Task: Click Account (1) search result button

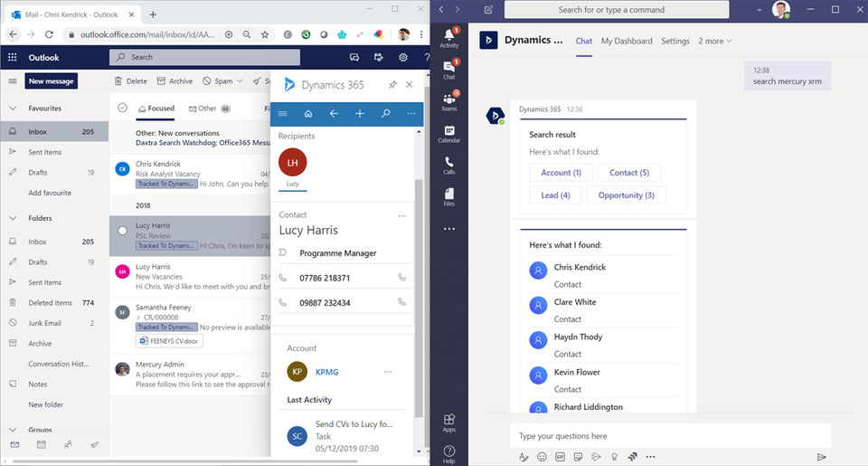Action: (x=561, y=172)
